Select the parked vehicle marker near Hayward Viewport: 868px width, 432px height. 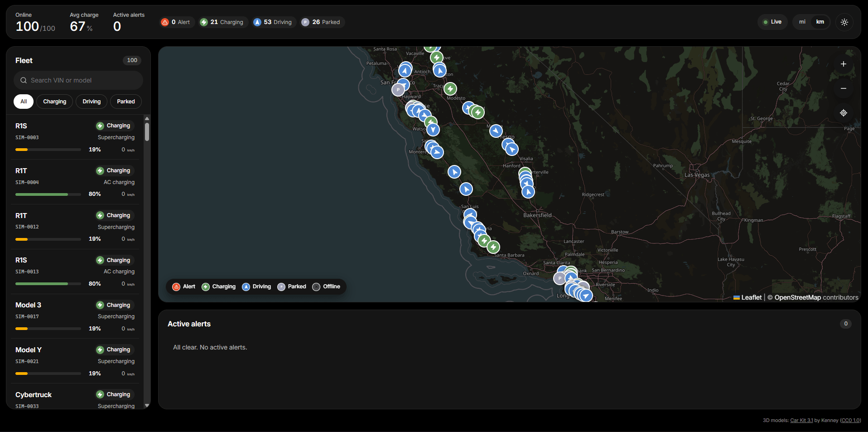[x=398, y=90]
